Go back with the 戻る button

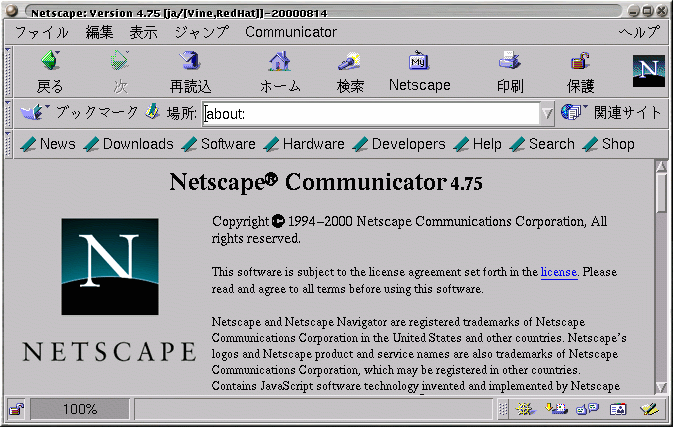coord(50,72)
